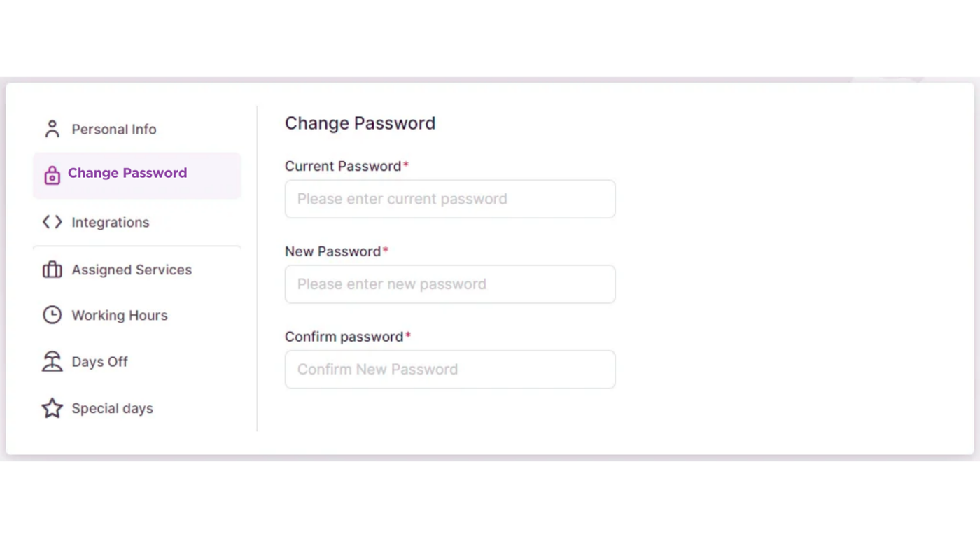Switch to Working Hours

click(120, 316)
